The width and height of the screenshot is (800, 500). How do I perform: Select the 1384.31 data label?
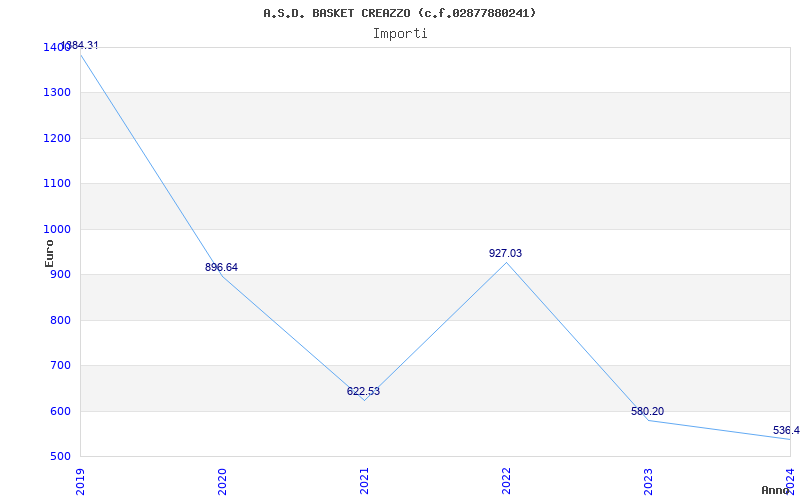click(79, 45)
